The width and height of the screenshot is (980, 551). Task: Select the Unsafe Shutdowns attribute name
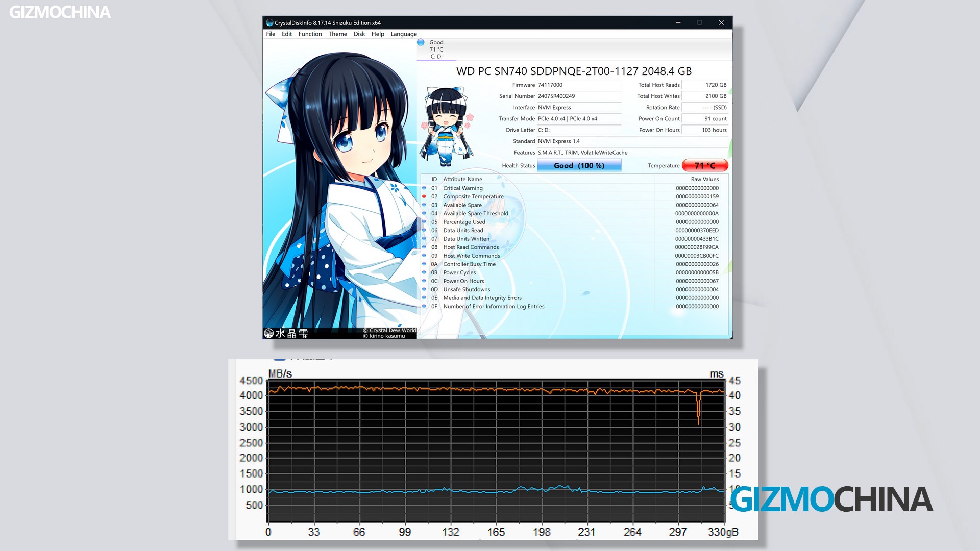pyautogui.click(x=467, y=289)
